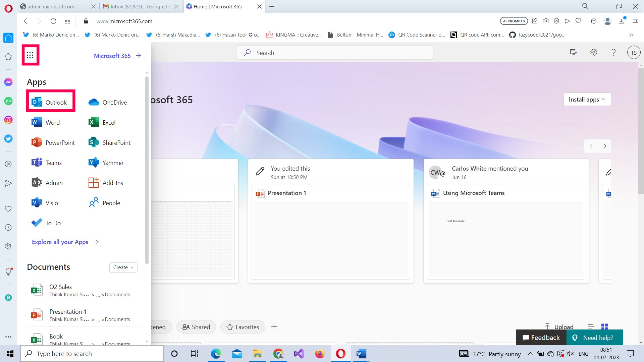Open Twitter in Opera sidebar

click(x=8, y=138)
